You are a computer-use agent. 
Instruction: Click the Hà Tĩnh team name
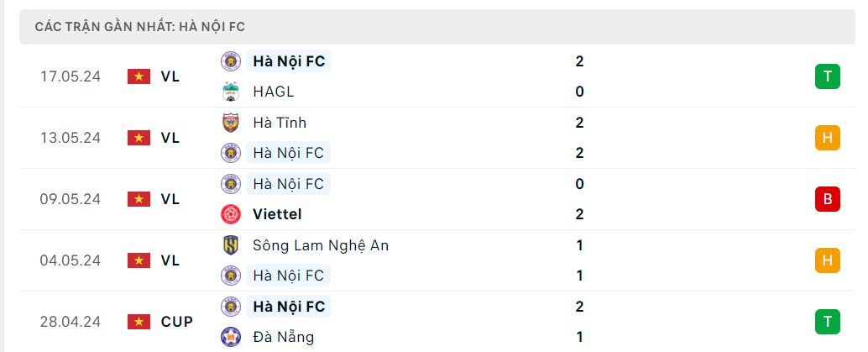(279, 123)
